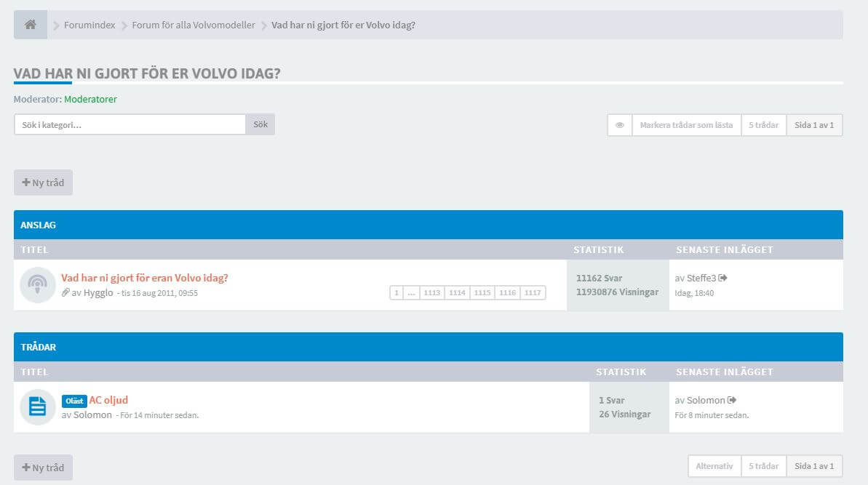This screenshot has height=485, width=868.
Task: Focus the 'Sök i kategori…' search field
Action: pos(130,124)
